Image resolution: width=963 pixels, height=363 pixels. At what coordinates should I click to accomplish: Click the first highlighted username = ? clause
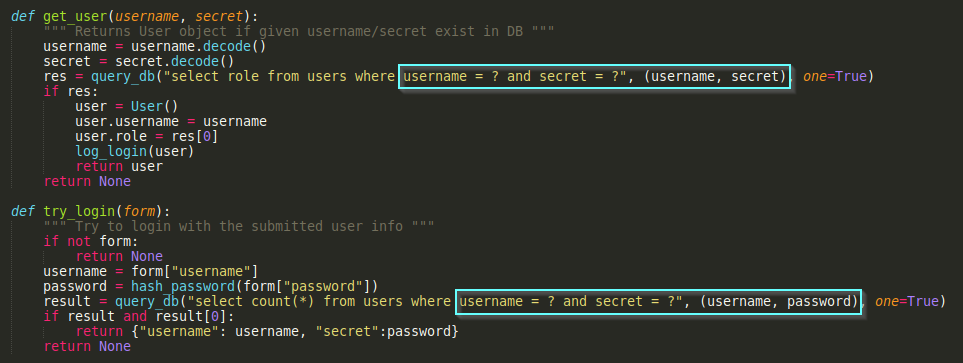point(595,77)
